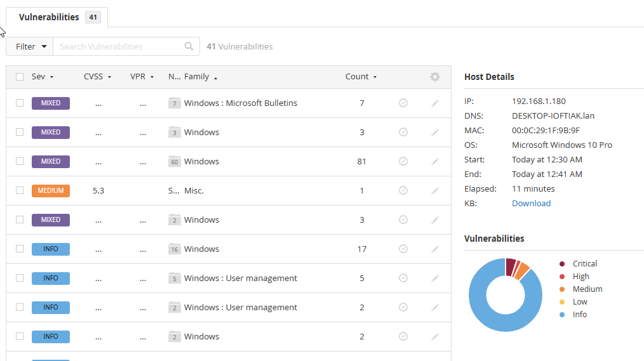Click the folder icon labeled 60
644x361 pixels.
click(x=175, y=161)
